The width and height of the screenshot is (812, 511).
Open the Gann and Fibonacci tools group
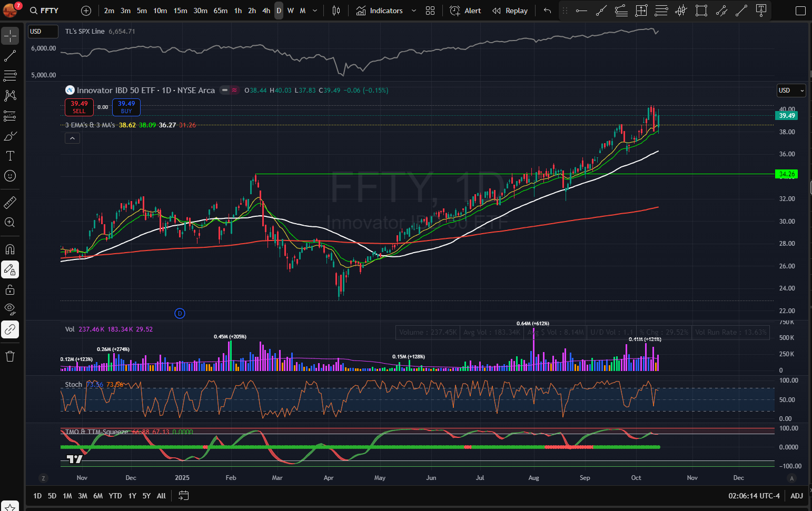tap(10, 76)
